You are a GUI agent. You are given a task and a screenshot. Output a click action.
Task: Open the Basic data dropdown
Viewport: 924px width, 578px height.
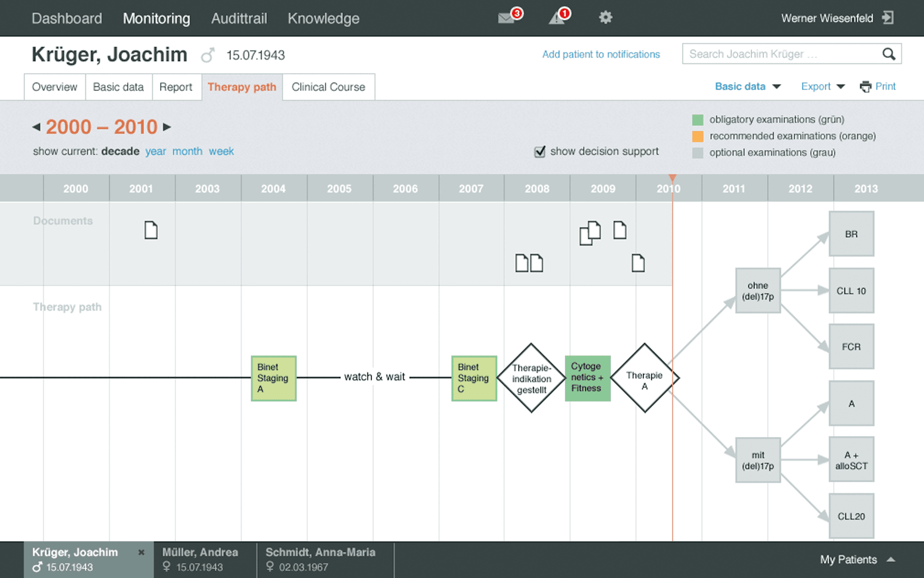pos(747,86)
